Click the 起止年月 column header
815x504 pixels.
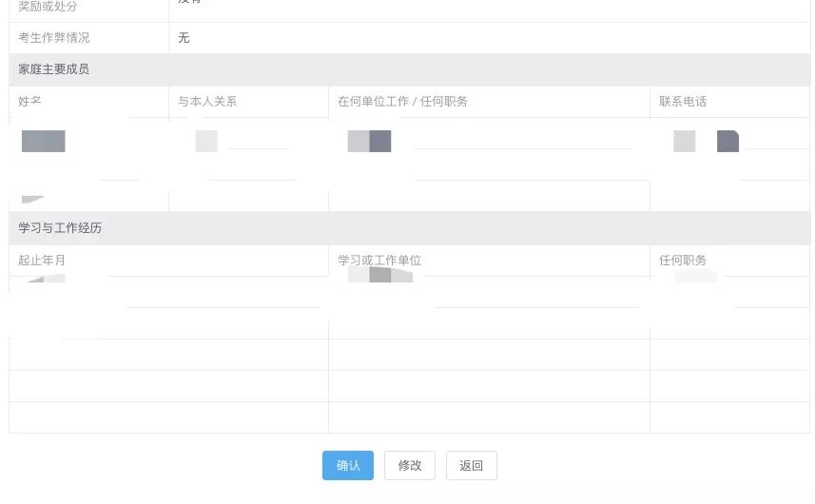(42, 261)
